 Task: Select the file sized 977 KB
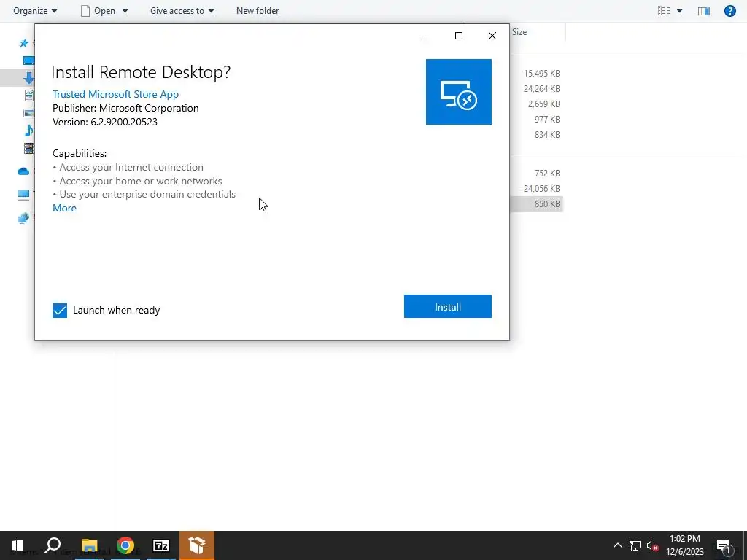pyautogui.click(x=547, y=119)
